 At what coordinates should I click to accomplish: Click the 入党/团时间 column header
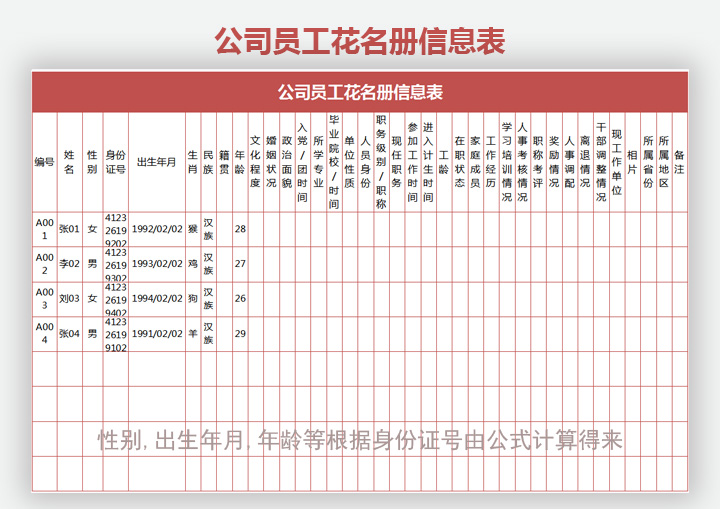(x=302, y=162)
